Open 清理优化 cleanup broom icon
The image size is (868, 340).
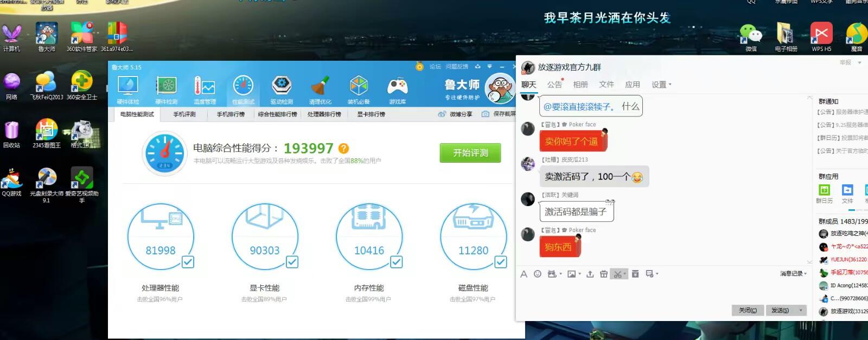click(320, 89)
